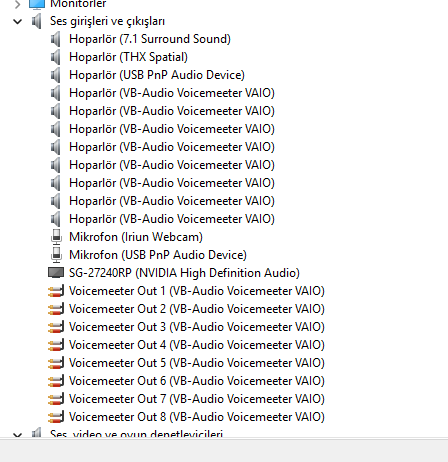This screenshot has height=462, width=448.
Task: Select Voicemeeter Out 3 (VB-Audio Voicemeeter VAIO)
Action: pos(197,327)
